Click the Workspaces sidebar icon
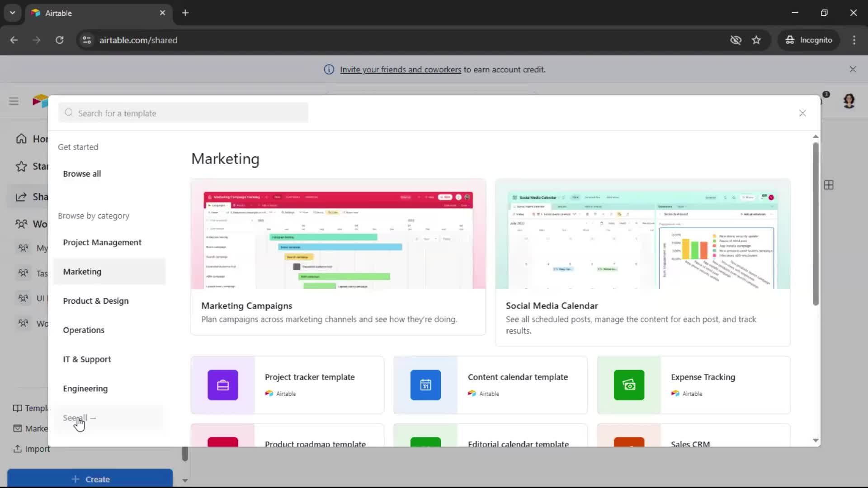 click(21, 224)
